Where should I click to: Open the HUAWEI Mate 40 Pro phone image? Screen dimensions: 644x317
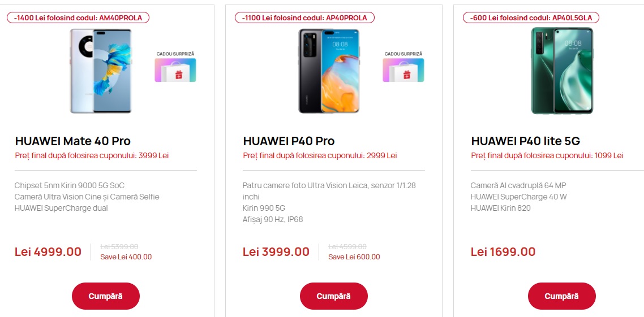(x=101, y=71)
